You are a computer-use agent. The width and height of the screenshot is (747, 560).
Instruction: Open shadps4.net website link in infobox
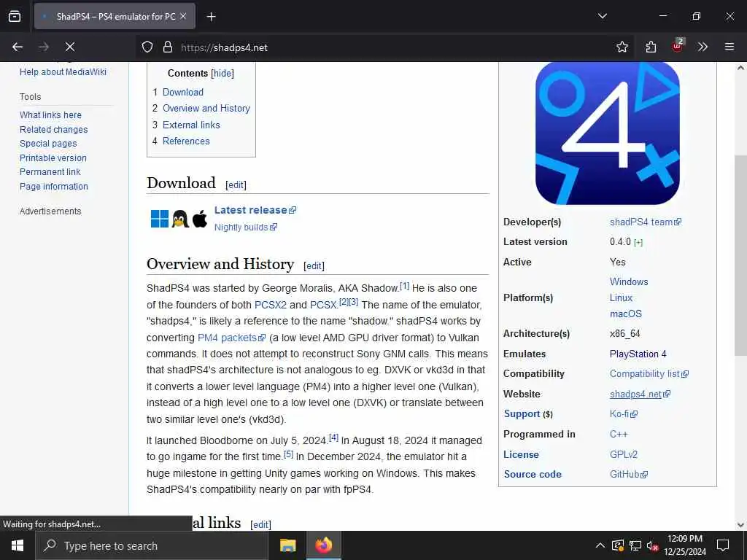point(640,394)
